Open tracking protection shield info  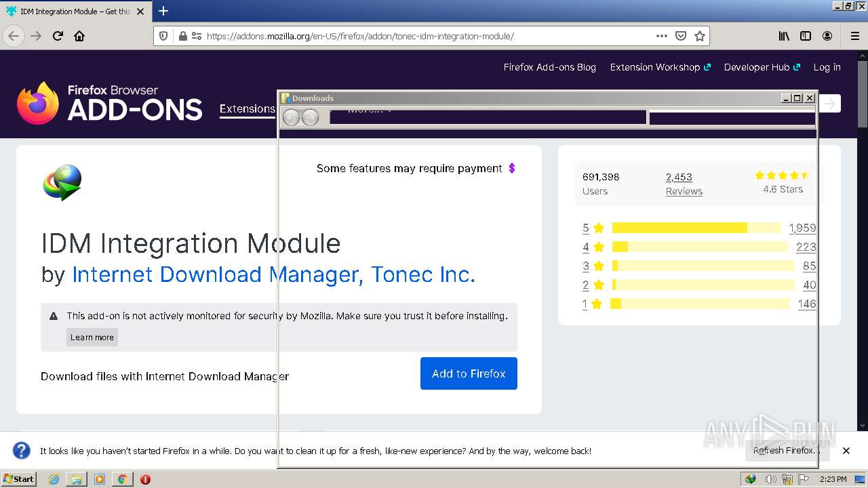[163, 36]
